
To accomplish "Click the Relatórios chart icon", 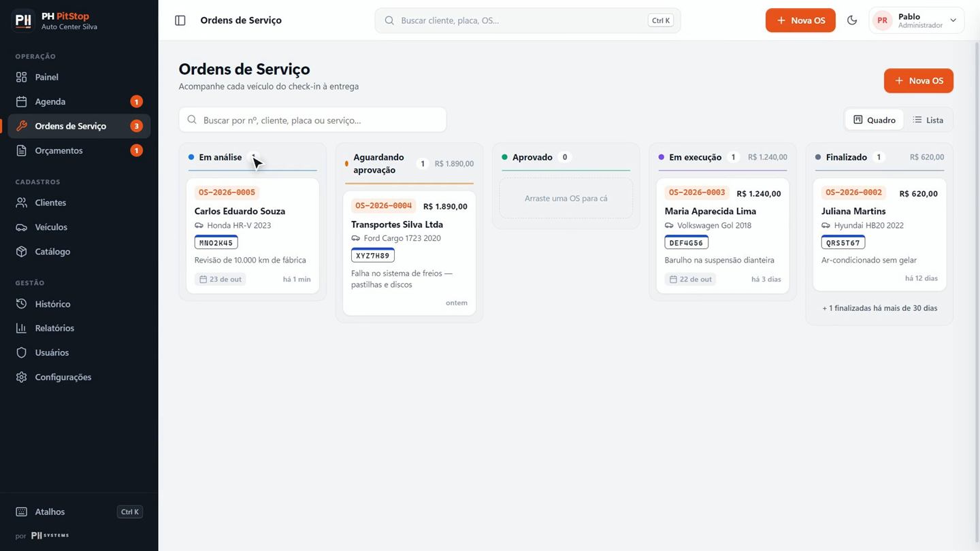I will [22, 328].
